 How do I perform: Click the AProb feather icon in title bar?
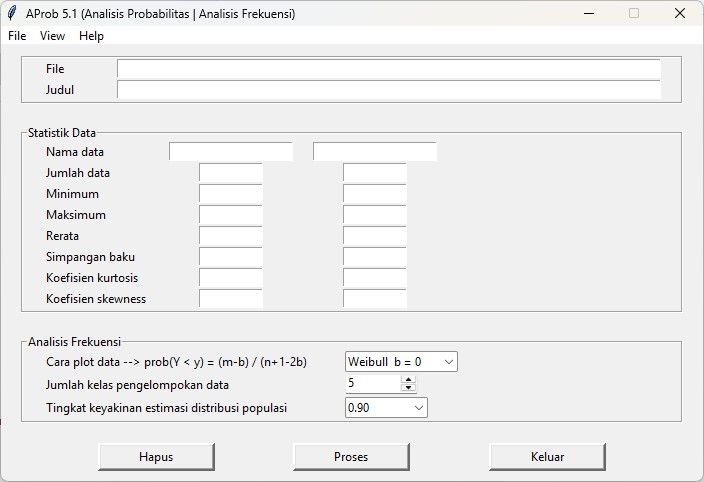pos(12,14)
